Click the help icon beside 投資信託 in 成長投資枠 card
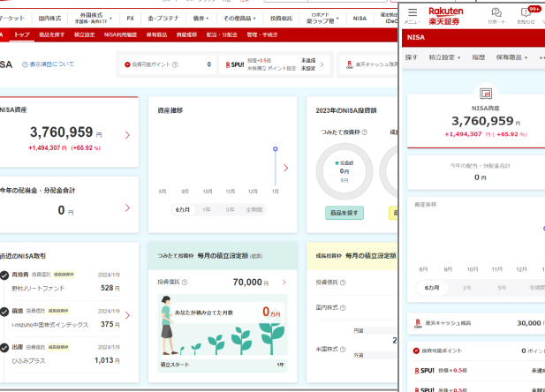 point(343,283)
